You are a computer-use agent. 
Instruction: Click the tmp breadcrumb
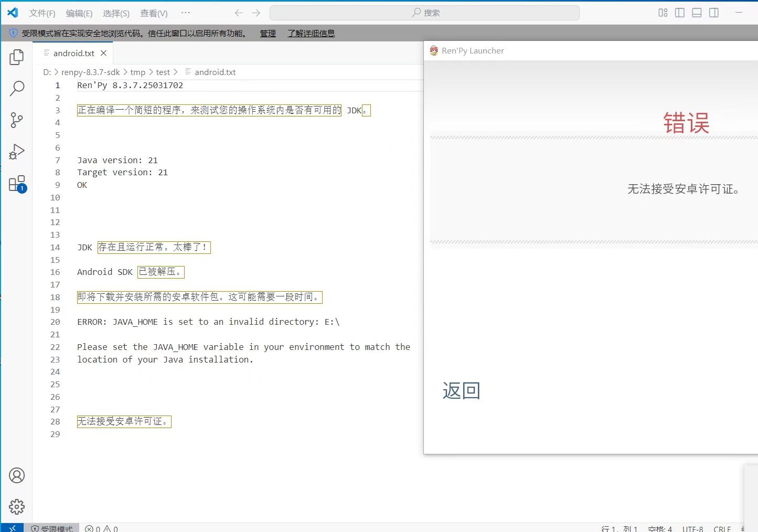(137, 72)
